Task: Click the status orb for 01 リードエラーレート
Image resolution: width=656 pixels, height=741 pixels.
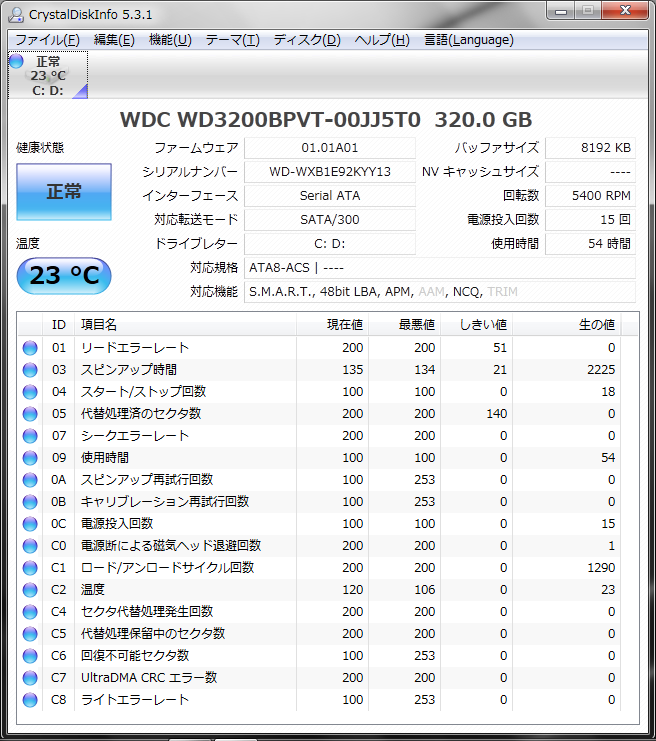Action: coord(30,348)
